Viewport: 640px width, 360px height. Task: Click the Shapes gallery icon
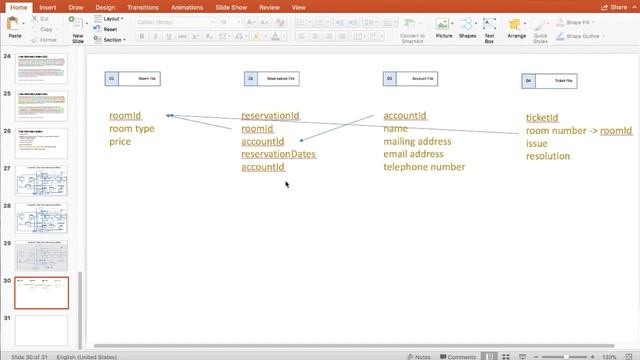pos(466,24)
